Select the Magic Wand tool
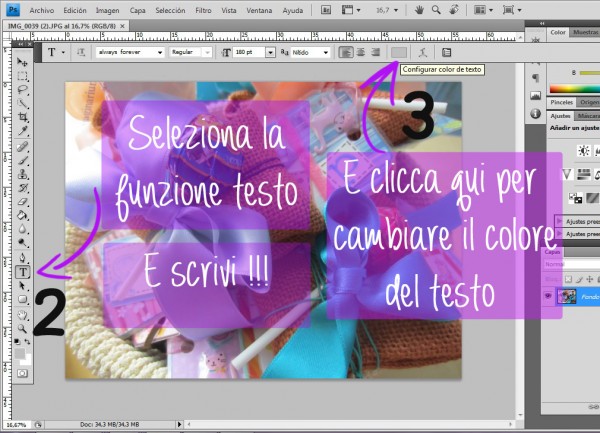600x433 pixels. pyautogui.click(x=22, y=103)
